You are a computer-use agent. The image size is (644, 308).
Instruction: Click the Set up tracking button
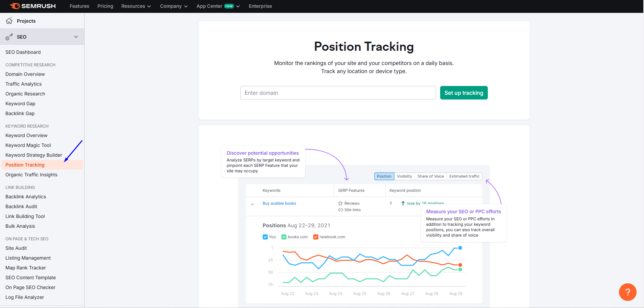pyautogui.click(x=464, y=93)
